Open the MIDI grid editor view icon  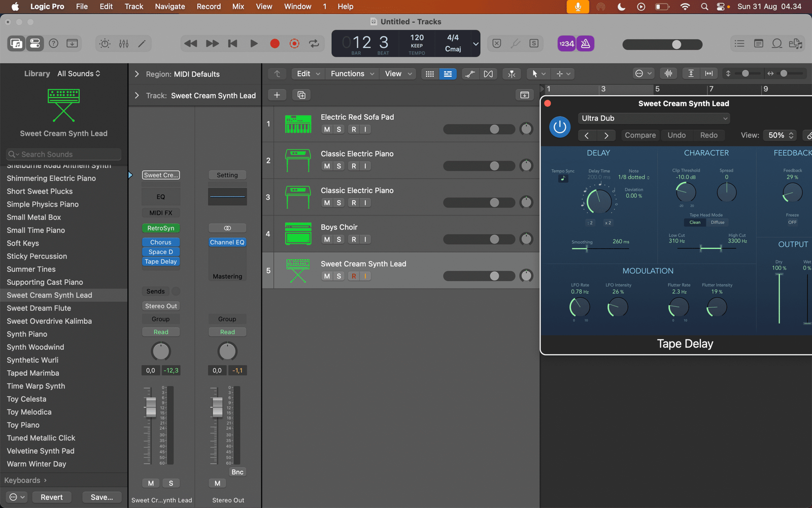tap(429, 74)
